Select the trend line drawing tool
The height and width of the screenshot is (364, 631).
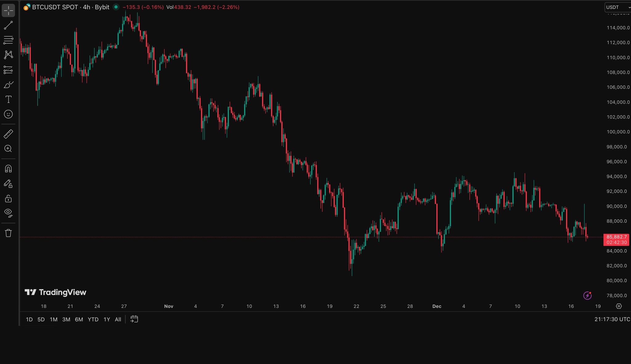tap(8, 25)
